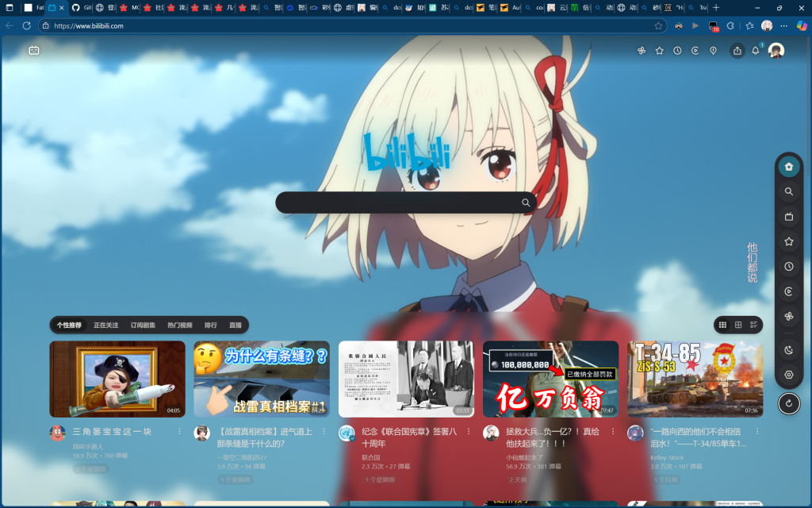Toggle dark mode with the moon icon
Image resolution: width=812 pixels, height=508 pixels.
point(789,350)
